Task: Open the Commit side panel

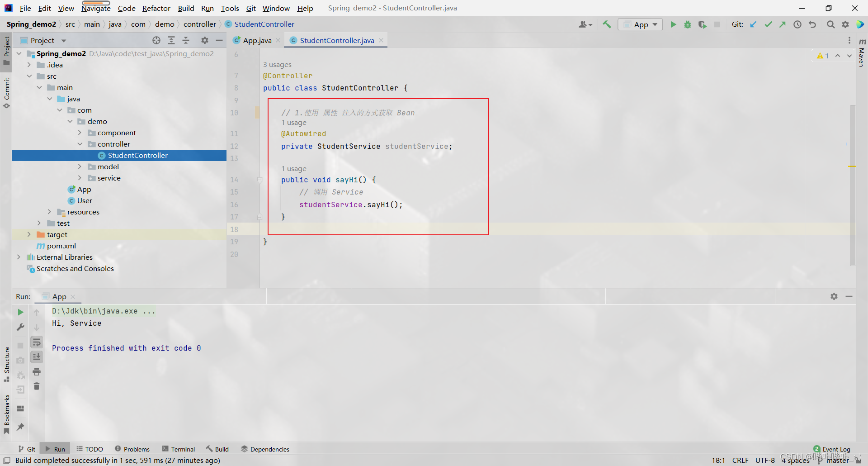Action: click(6, 92)
